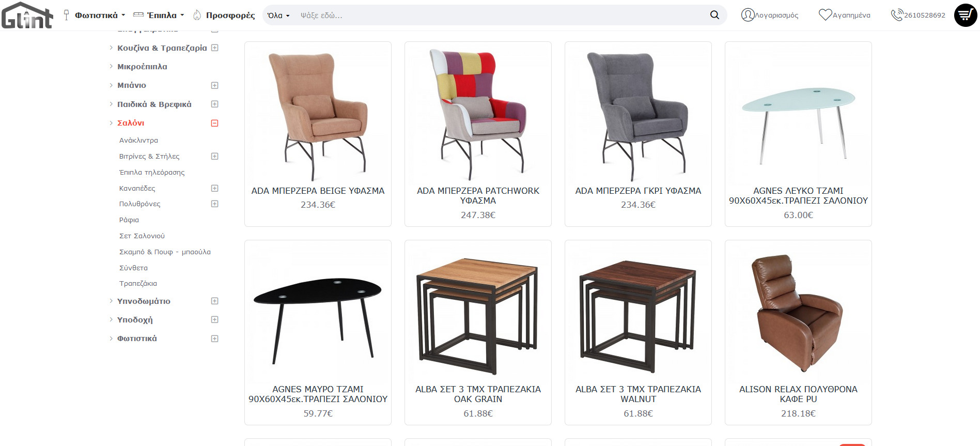Open the Λογαριασμός account icon
Image resolution: width=980 pixels, height=446 pixels.
[748, 15]
